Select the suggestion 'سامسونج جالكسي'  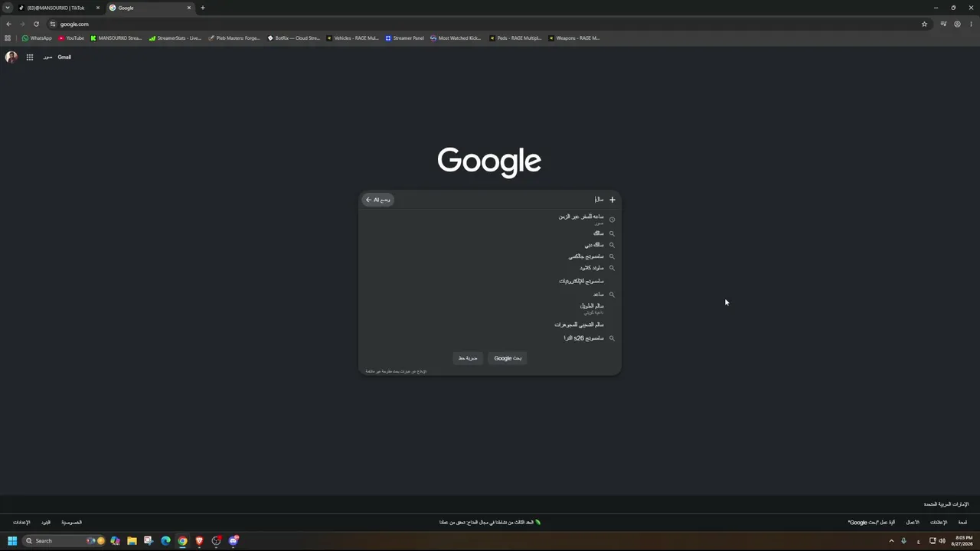pos(490,256)
